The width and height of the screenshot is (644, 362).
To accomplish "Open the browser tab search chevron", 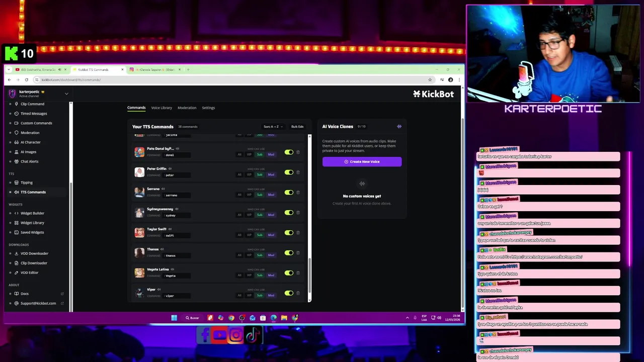I will [9, 69].
